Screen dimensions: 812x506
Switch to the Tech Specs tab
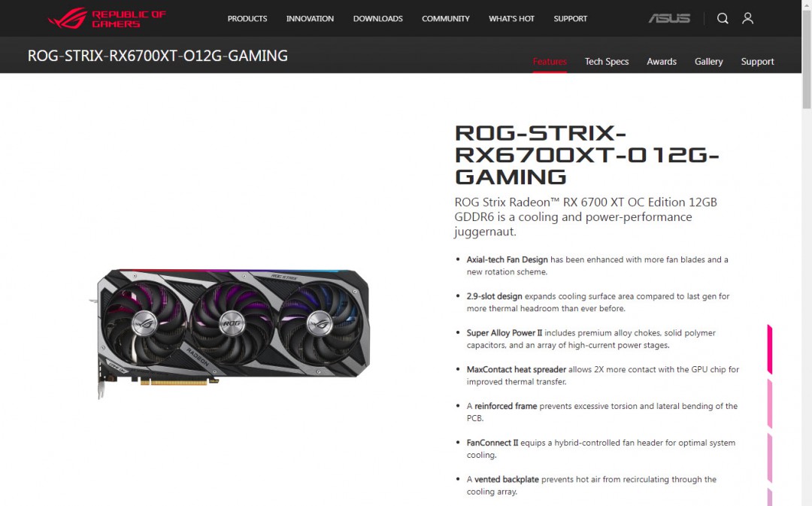607,62
